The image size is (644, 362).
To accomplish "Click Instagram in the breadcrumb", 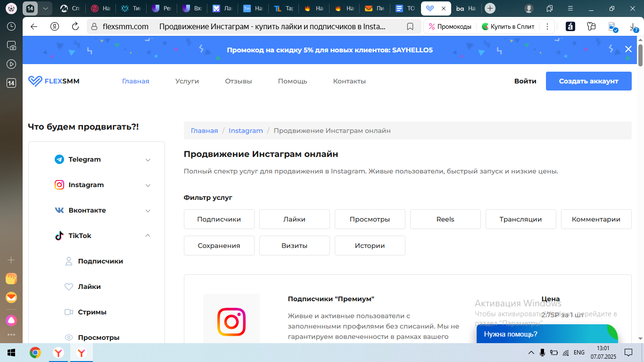I will (246, 131).
